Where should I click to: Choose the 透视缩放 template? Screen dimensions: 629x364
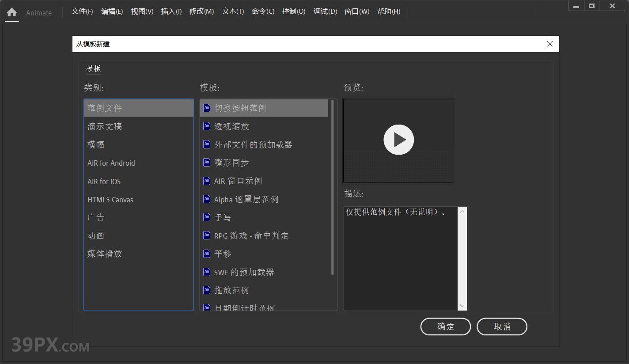(264, 126)
